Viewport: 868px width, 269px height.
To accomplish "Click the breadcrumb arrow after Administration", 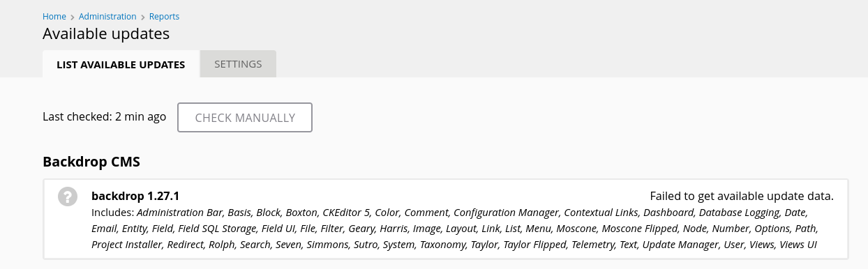I will tap(143, 17).
